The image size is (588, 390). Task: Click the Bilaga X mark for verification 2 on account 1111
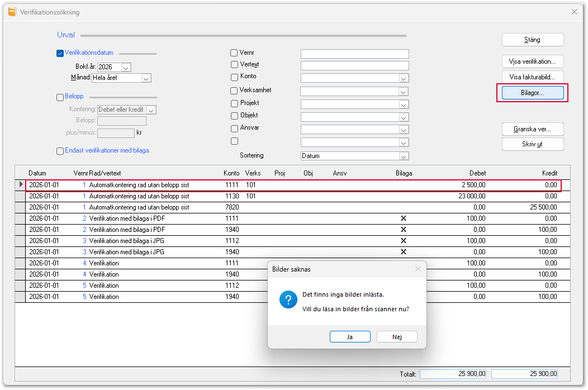[404, 218]
